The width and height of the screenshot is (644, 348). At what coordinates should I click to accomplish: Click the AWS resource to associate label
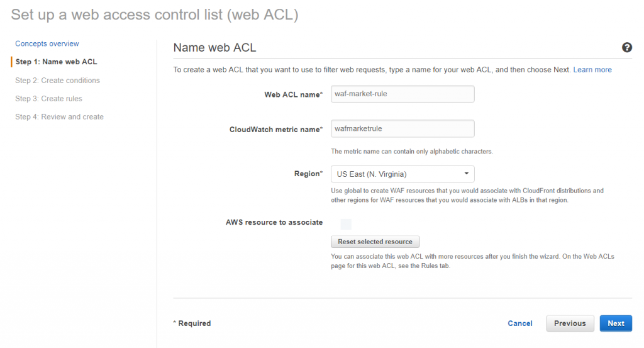[274, 222]
